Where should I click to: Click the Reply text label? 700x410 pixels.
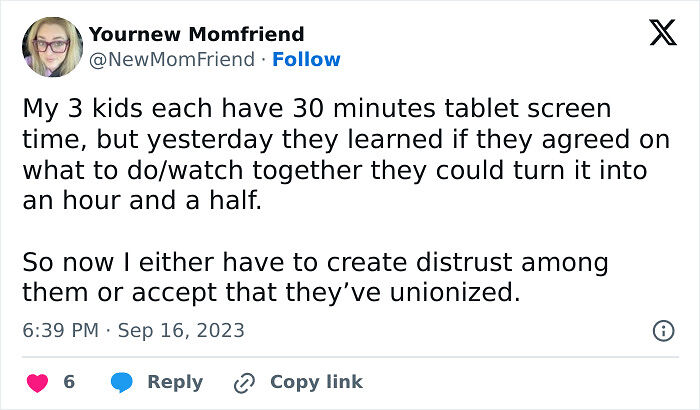175,382
